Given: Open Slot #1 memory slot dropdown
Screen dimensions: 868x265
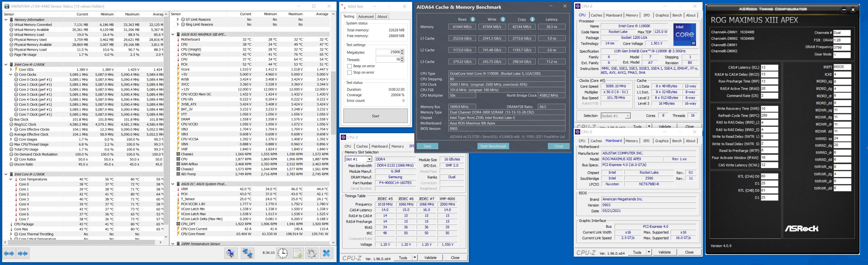Looking at the screenshot, I should coord(369,159).
